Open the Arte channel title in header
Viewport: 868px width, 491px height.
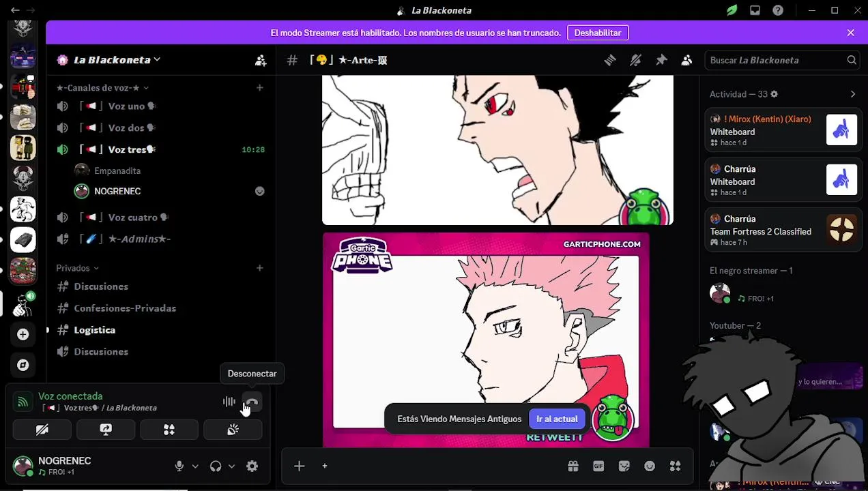(349, 60)
